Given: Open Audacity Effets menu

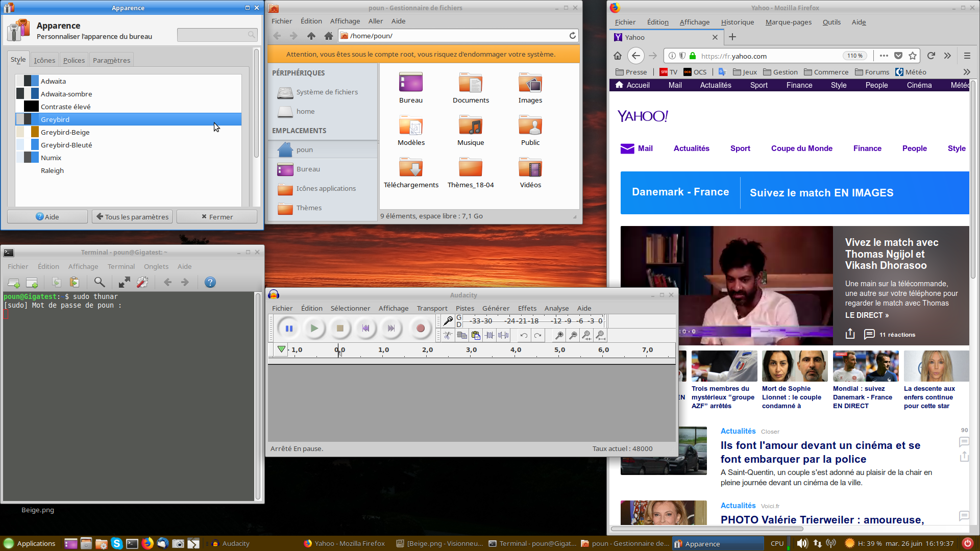Looking at the screenshot, I should click(x=527, y=308).
